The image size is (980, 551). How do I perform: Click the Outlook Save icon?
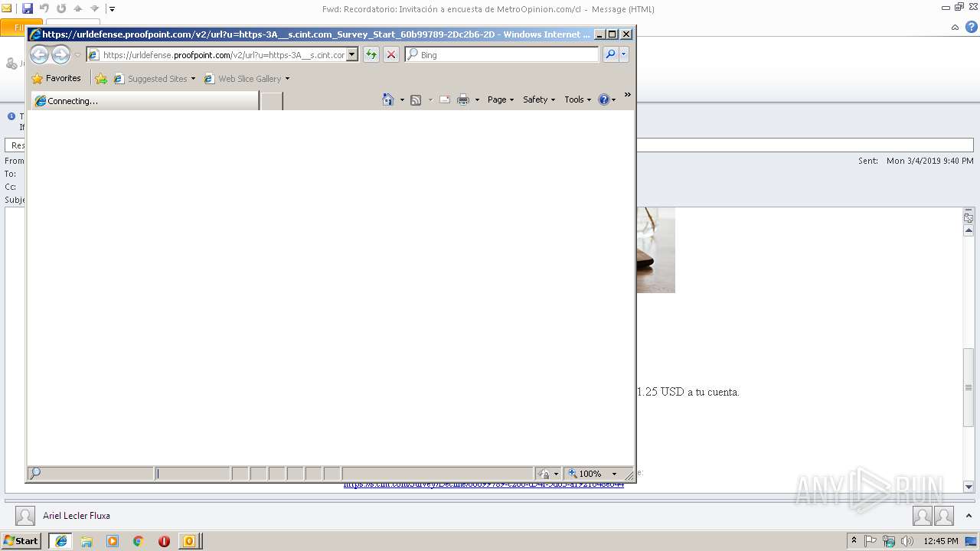click(x=28, y=8)
